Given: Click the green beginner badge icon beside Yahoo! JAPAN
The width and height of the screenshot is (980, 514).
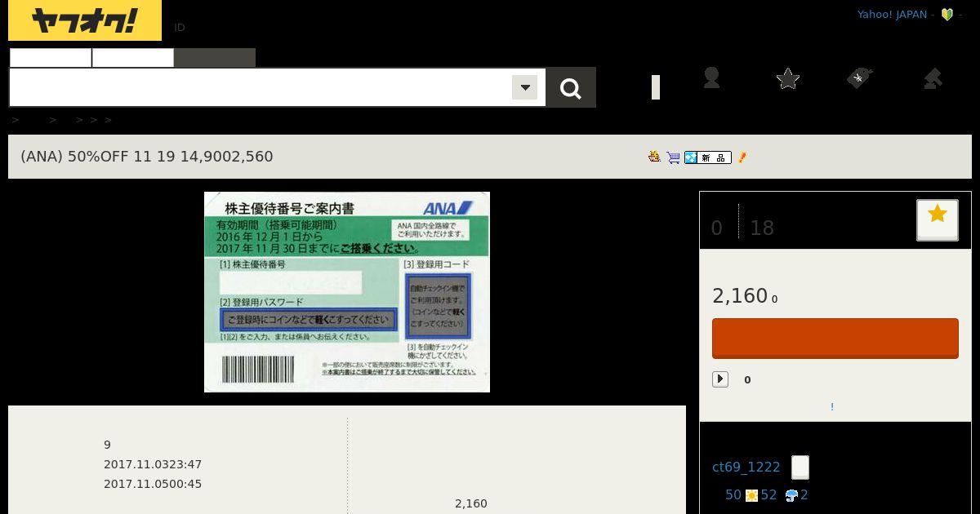Looking at the screenshot, I should coord(947,15).
